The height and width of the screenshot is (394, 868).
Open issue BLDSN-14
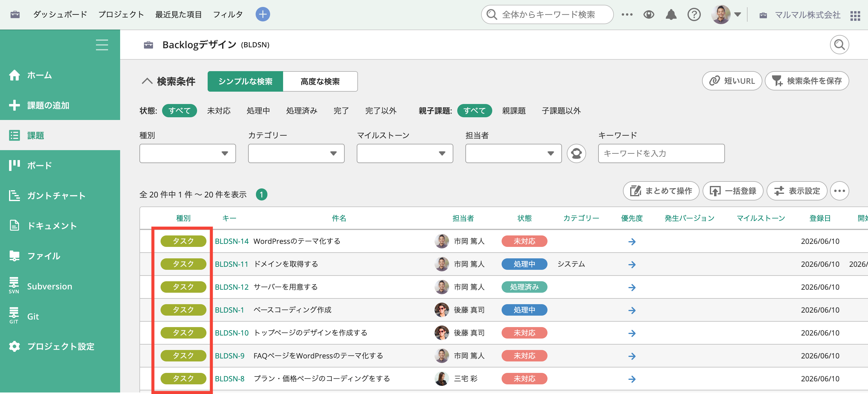point(232,241)
